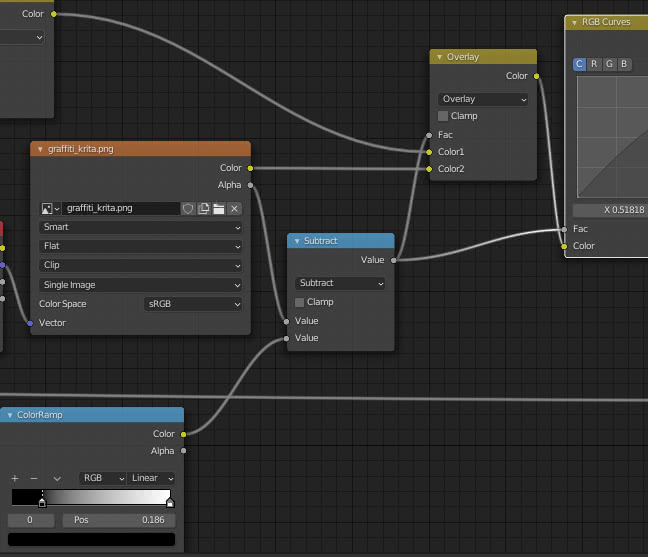Select the C channel in RGB Curves
Image resolution: width=648 pixels, height=557 pixels.
pyautogui.click(x=579, y=64)
